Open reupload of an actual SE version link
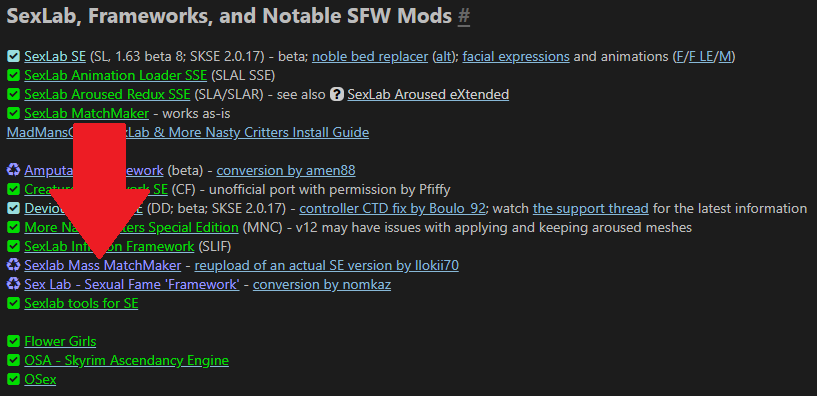The height and width of the screenshot is (396, 817). point(327,266)
